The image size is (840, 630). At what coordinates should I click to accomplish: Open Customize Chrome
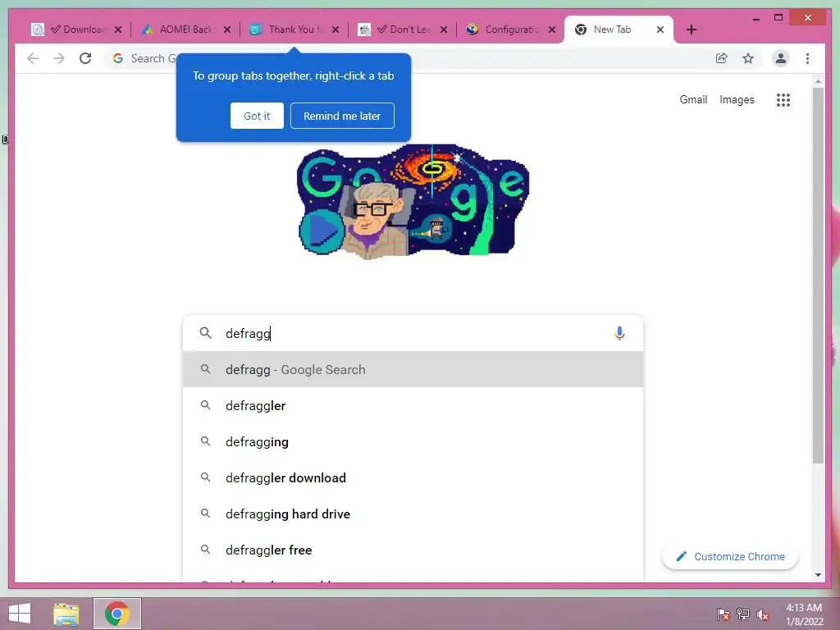click(729, 557)
